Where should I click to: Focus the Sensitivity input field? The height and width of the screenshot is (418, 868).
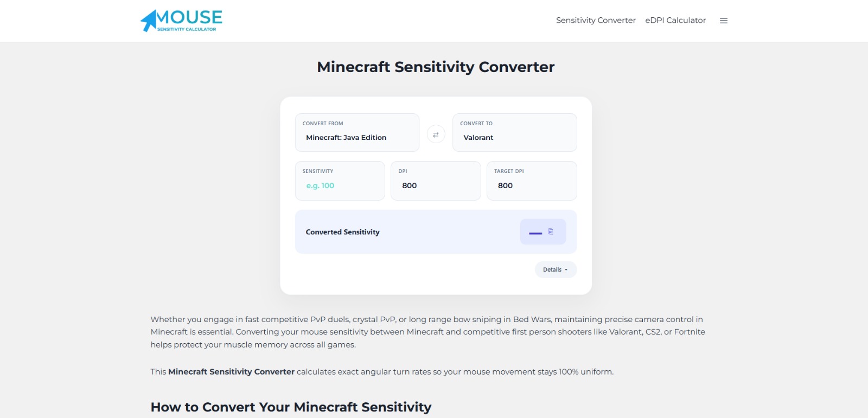(x=340, y=181)
